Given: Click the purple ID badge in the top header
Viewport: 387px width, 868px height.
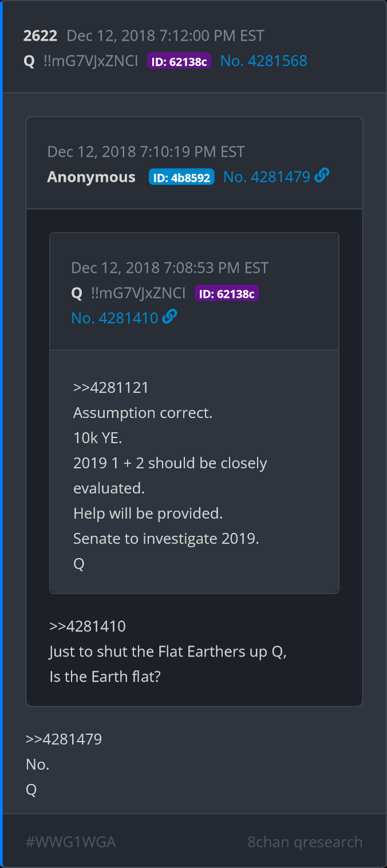Looking at the screenshot, I should 179,62.
